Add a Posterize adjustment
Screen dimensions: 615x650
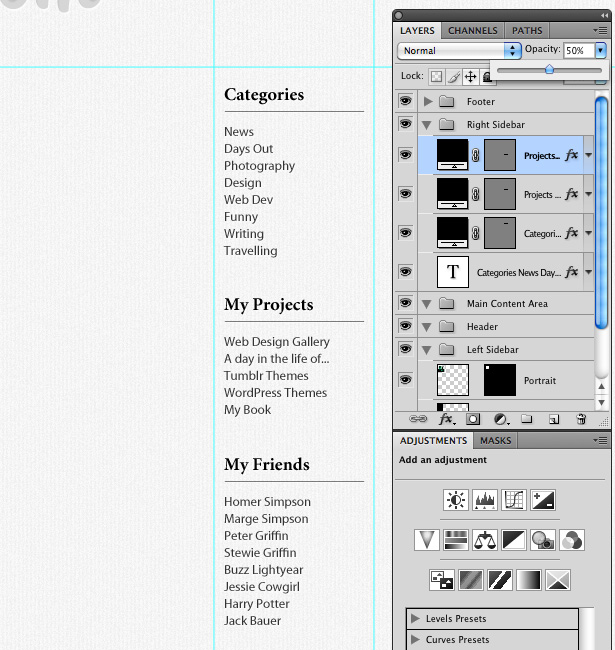[470, 580]
